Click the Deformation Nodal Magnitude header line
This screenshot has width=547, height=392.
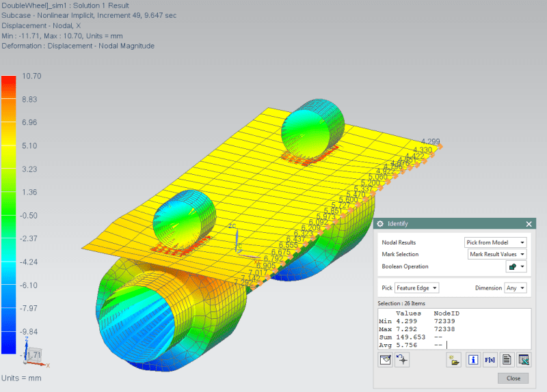pyautogui.click(x=78, y=46)
